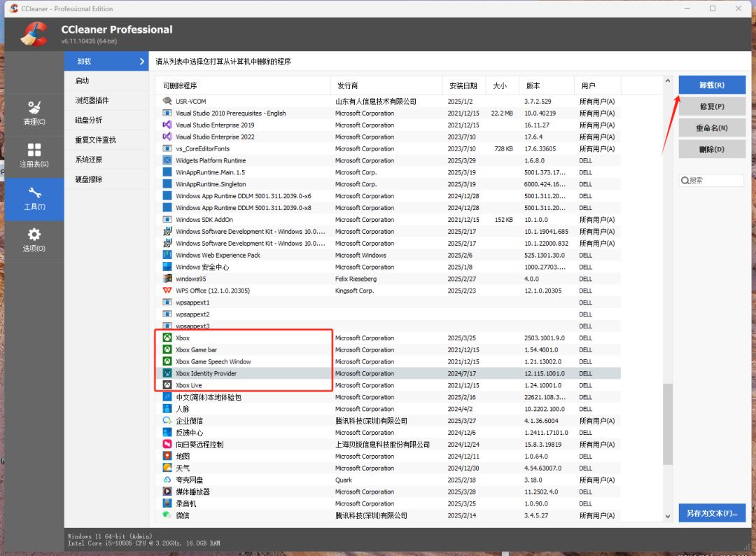Click the 卸载(R) uninstall button
Image resolution: width=756 pixels, height=556 pixels.
point(712,85)
